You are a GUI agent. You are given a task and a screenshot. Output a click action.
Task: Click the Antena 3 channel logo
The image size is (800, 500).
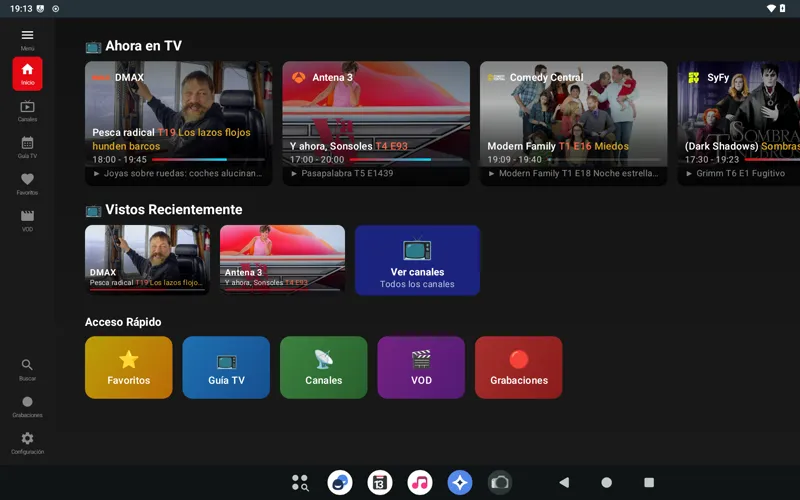click(298, 78)
